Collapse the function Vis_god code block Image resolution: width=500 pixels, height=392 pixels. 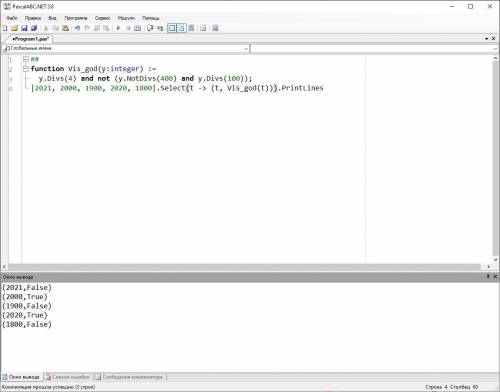pos(26,69)
